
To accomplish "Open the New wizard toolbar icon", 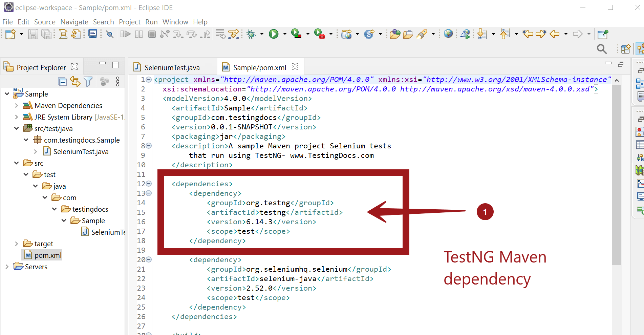I will 10,34.
